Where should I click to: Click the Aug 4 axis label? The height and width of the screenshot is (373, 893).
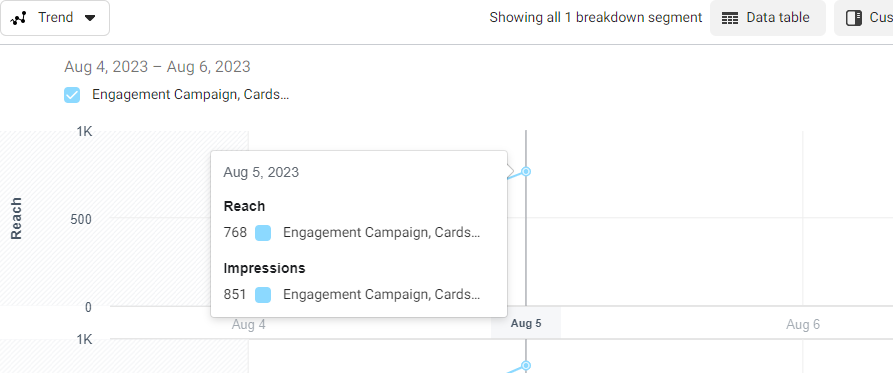pos(248,325)
